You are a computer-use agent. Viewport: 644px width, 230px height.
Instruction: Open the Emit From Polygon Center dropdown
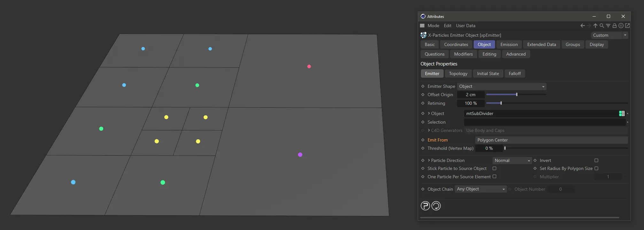[x=551, y=140]
